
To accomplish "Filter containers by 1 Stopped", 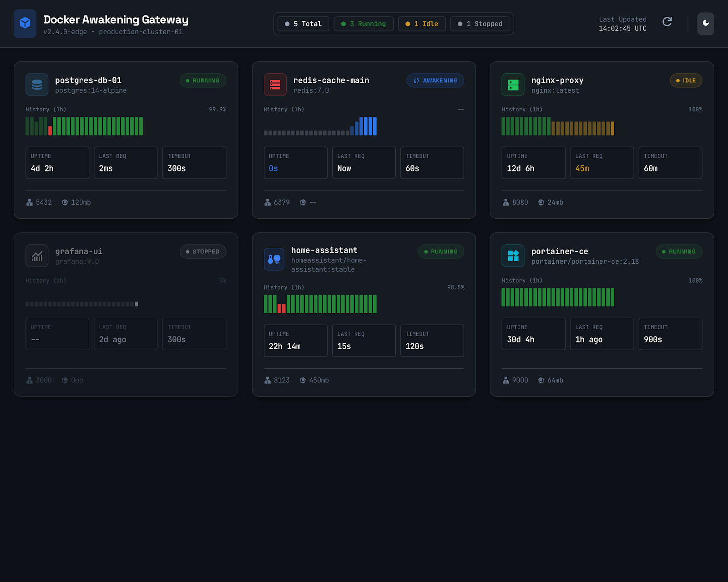I will (480, 24).
